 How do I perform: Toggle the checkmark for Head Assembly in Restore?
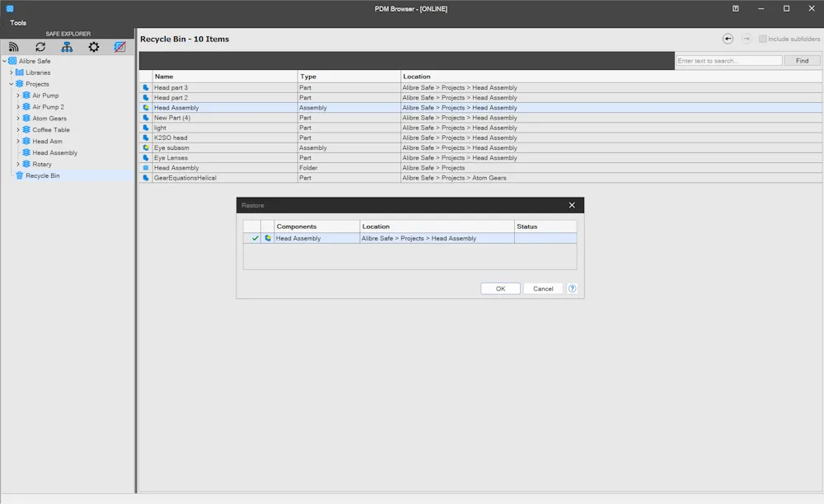[255, 238]
